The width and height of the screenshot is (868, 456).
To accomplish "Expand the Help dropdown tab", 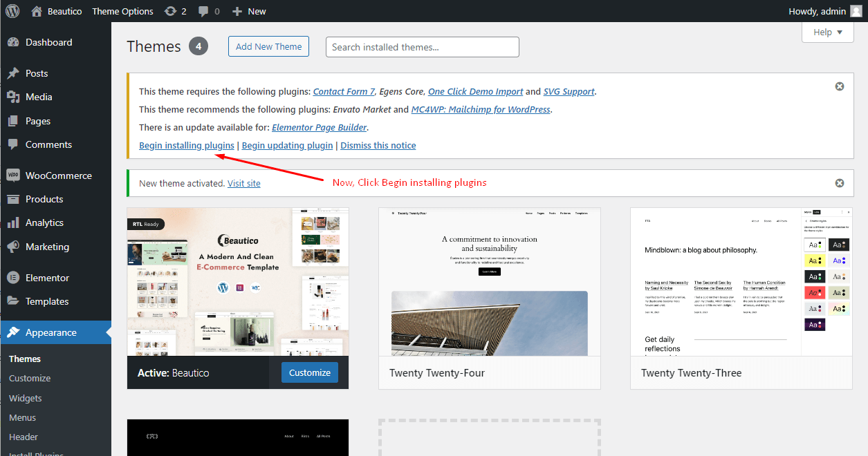I will click(x=828, y=32).
